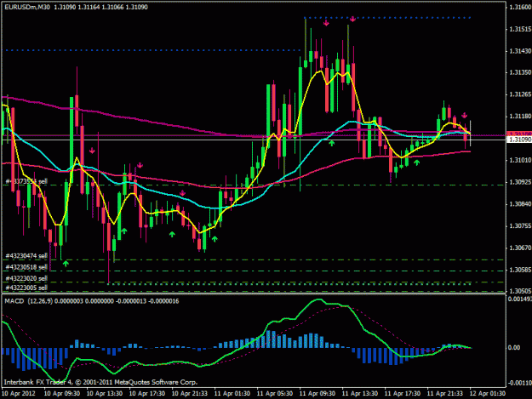Click the 10 Apr 13:30 time label
Viewport: 532px width, 399px height.
[x=105, y=393]
